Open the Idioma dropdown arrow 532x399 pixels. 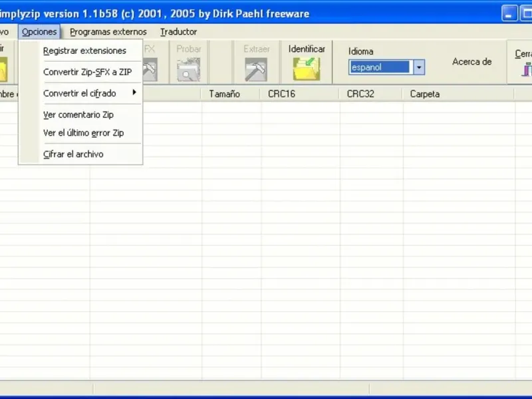(x=419, y=67)
